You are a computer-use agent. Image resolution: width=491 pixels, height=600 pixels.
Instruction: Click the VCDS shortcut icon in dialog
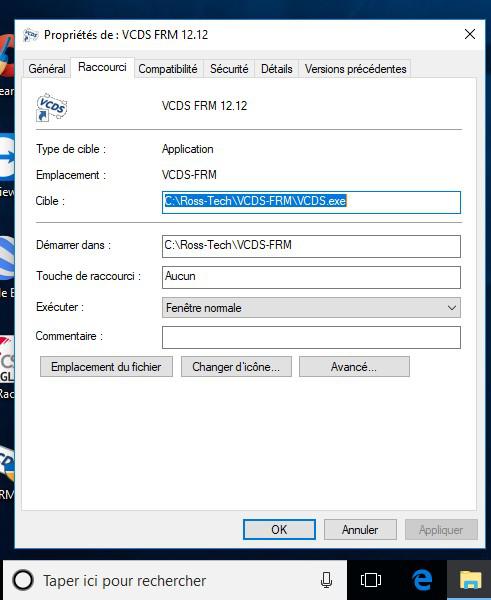click(x=51, y=107)
